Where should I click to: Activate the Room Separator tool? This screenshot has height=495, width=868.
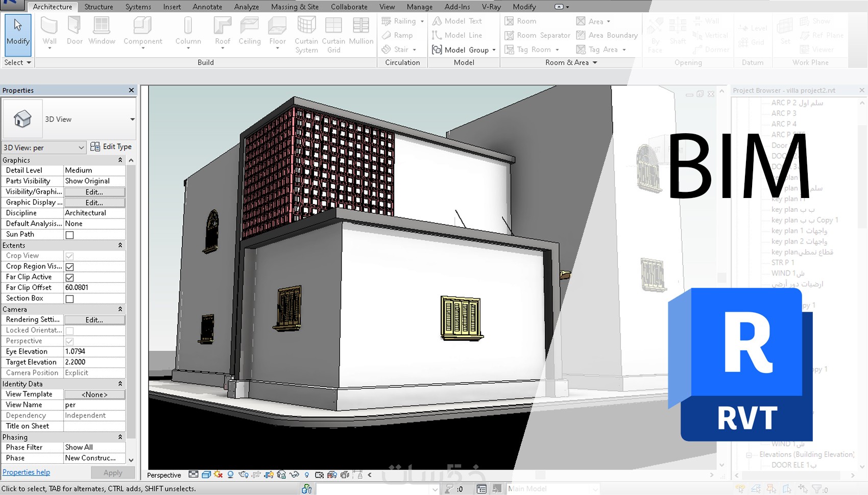(537, 35)
